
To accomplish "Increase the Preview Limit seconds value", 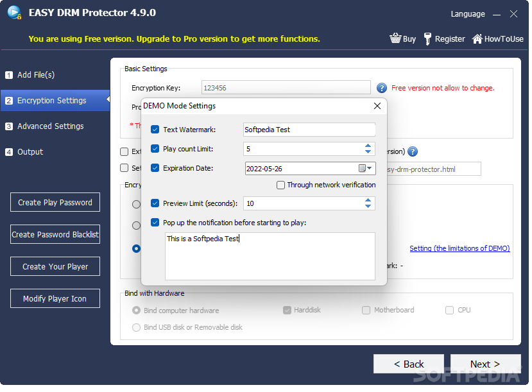I will pos(368,200).
